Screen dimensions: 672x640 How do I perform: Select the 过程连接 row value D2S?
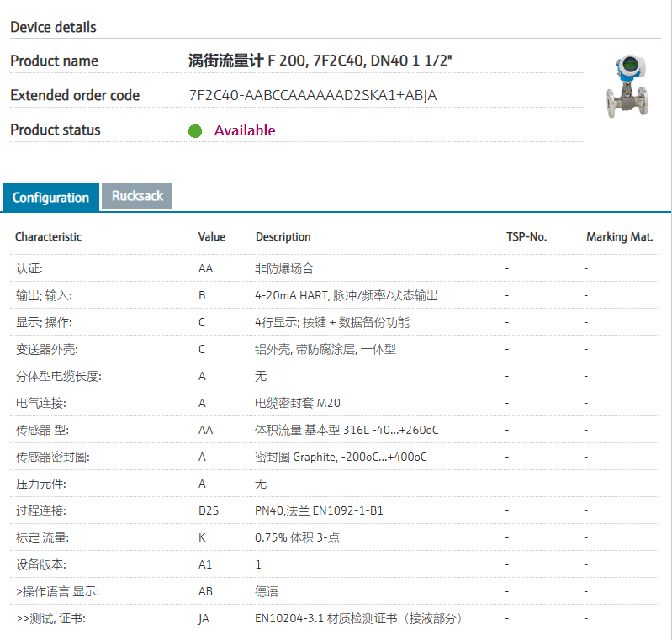[x=209, y=510]
